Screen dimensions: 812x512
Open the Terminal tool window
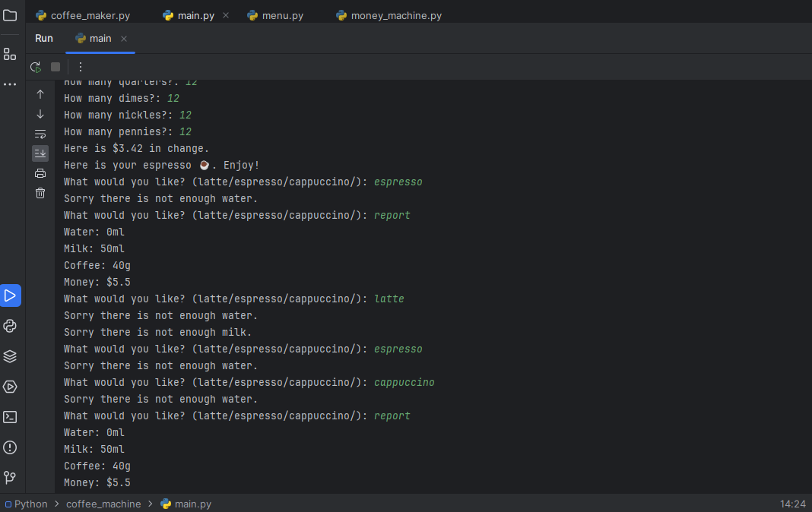click(10, 417)
